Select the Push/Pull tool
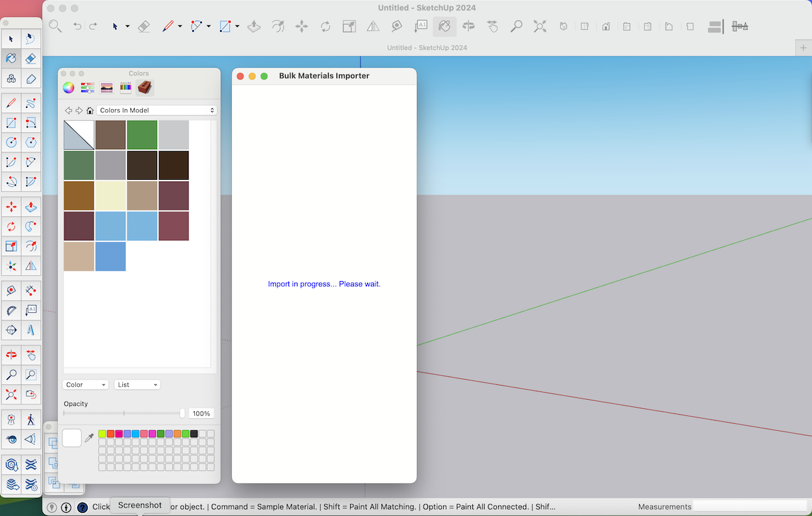Image resolution: width=812 pixels, height=516 pixels. click(x=253, y=26)
